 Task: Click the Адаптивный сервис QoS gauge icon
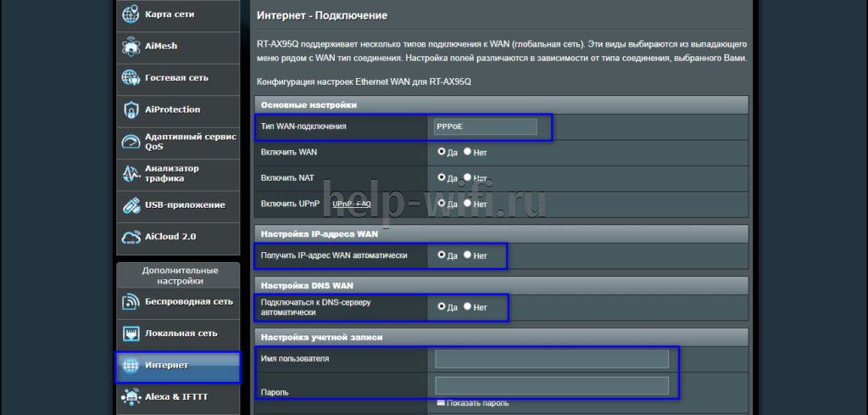tap(131, 141)
